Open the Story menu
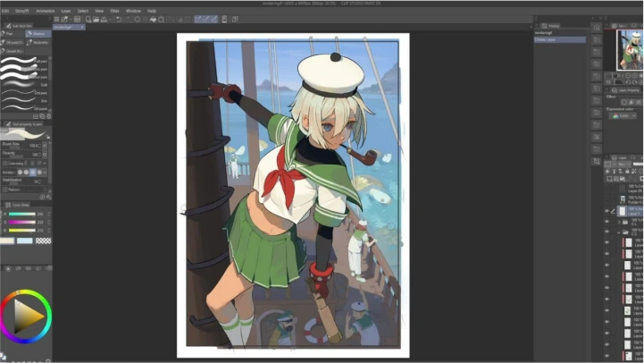Screen dimensions: 644x363 [x=21, y=11]
